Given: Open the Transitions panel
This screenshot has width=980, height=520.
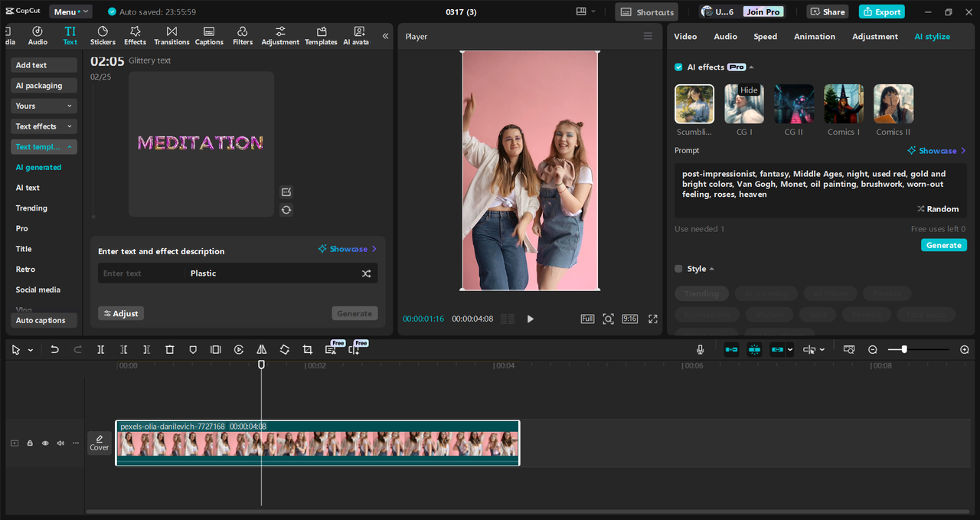Looking at the screenshot, I should 171,35.
